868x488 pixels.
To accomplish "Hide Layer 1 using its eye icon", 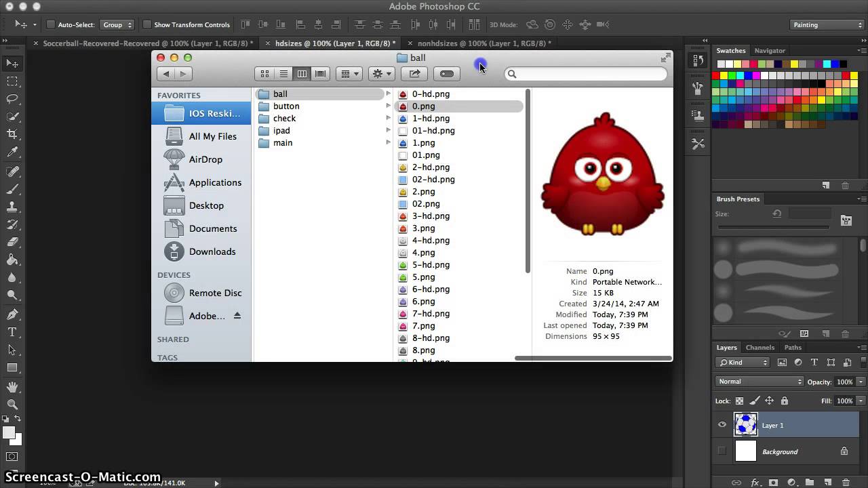I will pyautogui.click(x=722, y=425).
